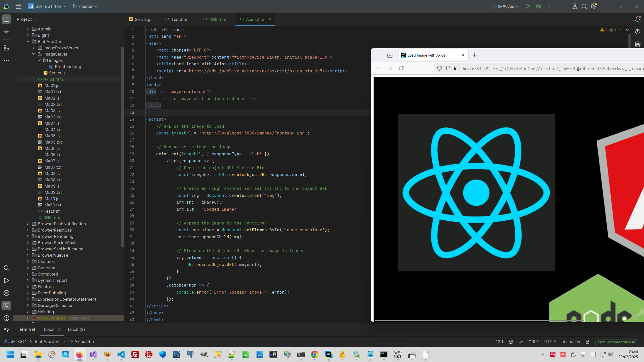Open the IM#07.js run configuration dropdown
Image resolution: width=644 pixels, height=362 pixels.
click(x=505, y=6)
